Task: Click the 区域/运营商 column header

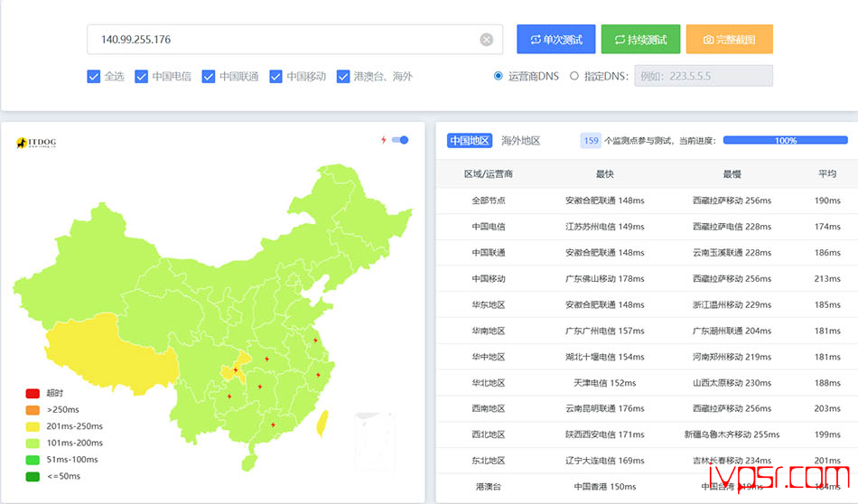Action: tap(488, 174)
